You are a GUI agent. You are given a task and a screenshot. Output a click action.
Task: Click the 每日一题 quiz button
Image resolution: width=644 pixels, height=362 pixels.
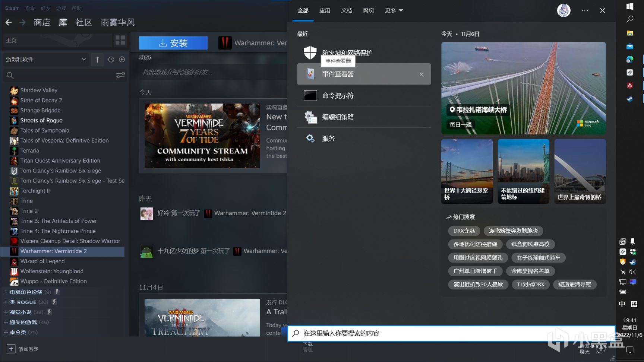tap(461, 124)
